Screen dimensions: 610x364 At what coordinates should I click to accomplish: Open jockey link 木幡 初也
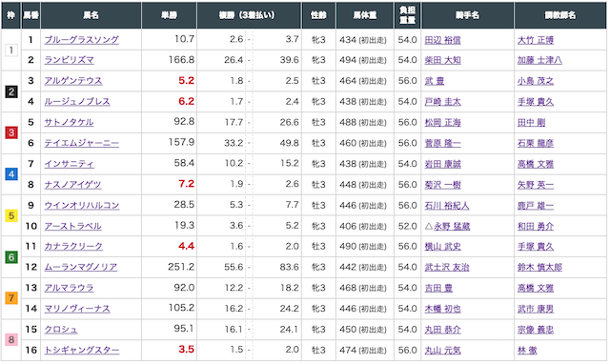point(442,309)
